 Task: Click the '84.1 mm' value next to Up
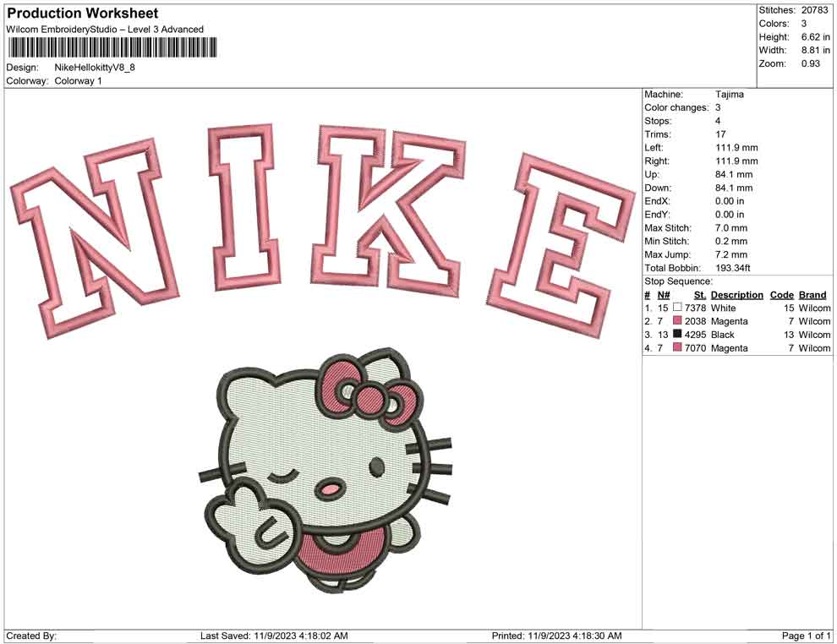[x=734, y=174]
